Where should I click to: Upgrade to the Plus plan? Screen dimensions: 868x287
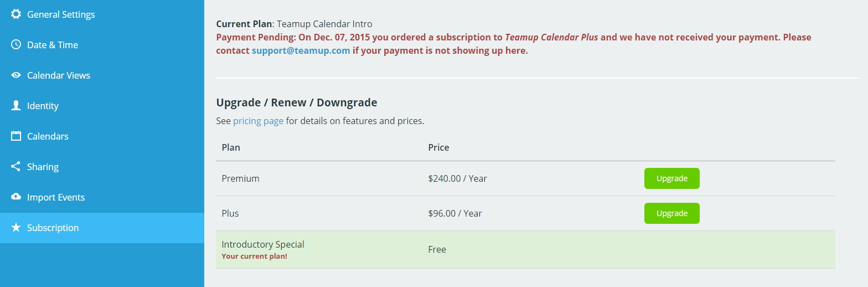pos(672,213)
